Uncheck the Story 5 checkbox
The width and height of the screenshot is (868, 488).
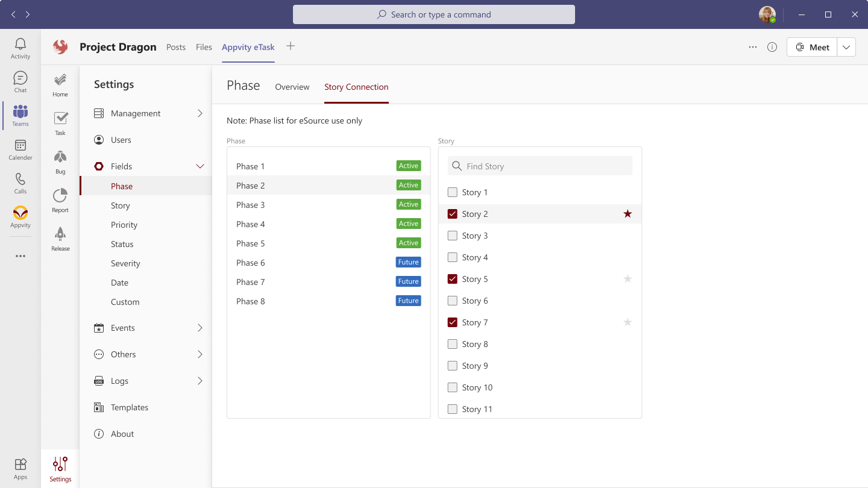point(453,279)
